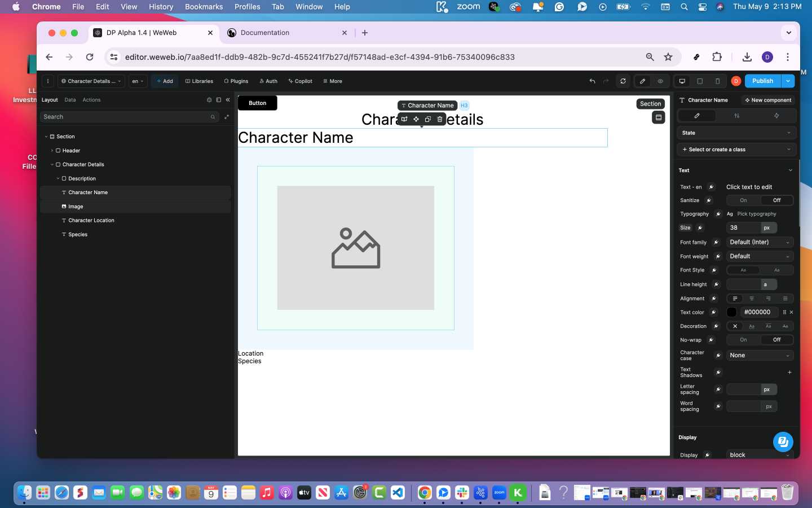Click the delete trash icon on element toolbar
This screenshot has width=812, height=508.
(440, 119)
